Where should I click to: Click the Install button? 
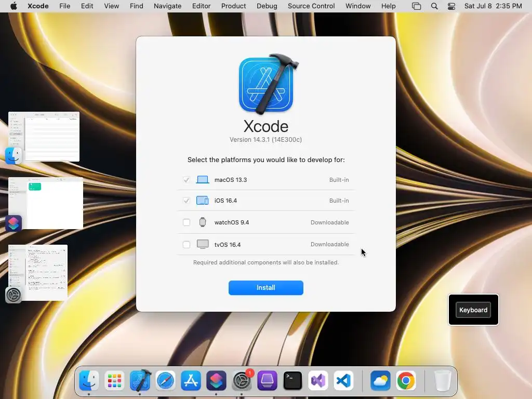point(265,288)
